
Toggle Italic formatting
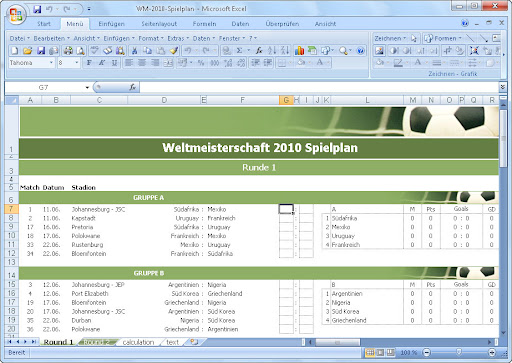[102, 63]
